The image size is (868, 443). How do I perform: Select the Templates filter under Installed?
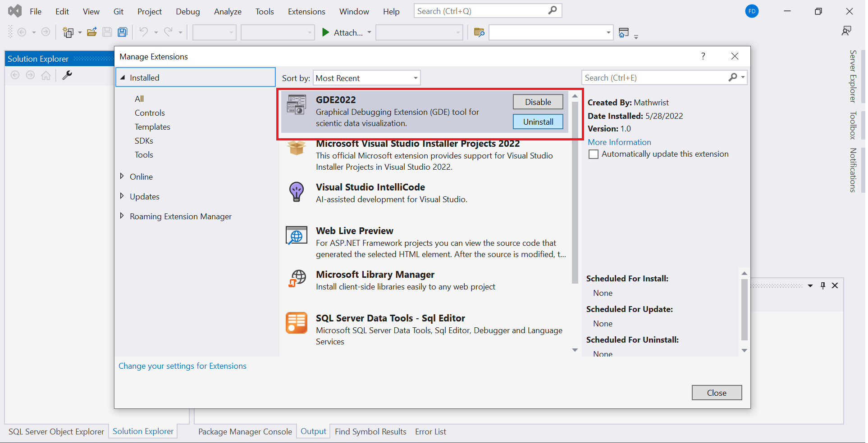[152, 127]
